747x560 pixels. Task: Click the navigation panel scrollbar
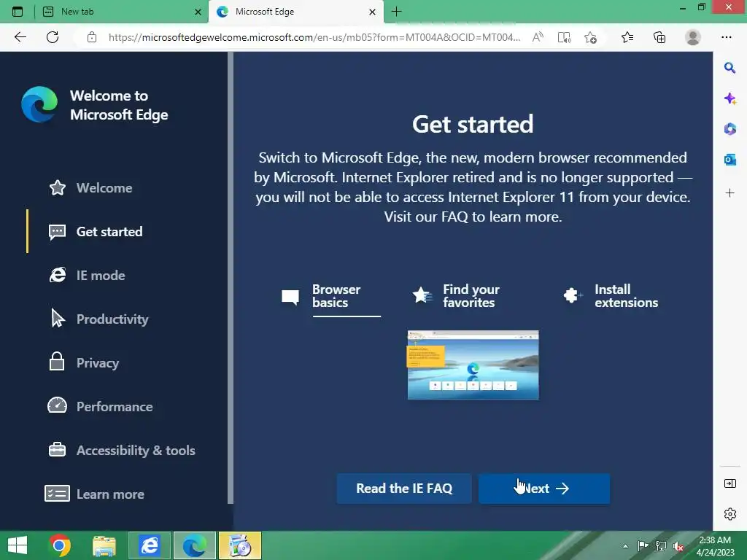pyautogui.click(x=231, y=278)
